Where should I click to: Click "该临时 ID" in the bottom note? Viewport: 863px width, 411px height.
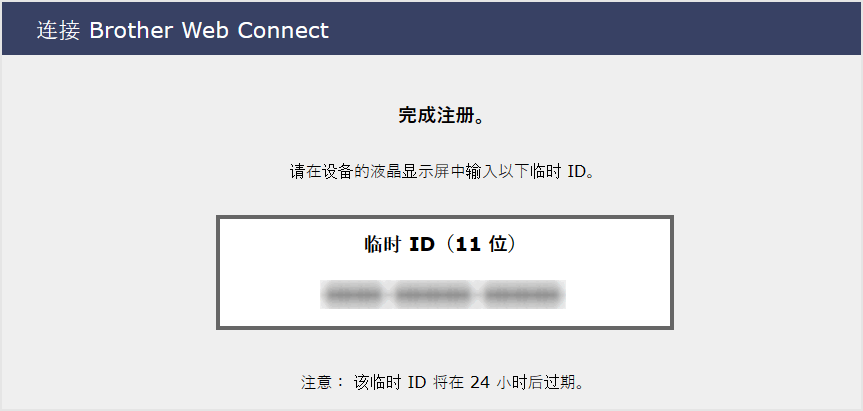pos(390,382)
